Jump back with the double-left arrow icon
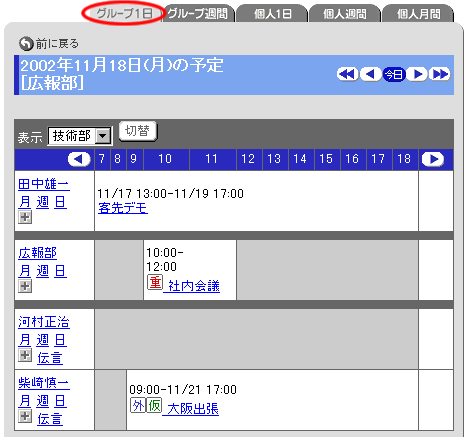Image resolution: width=467 pixels, height=437 pixels. click(347, 74)
